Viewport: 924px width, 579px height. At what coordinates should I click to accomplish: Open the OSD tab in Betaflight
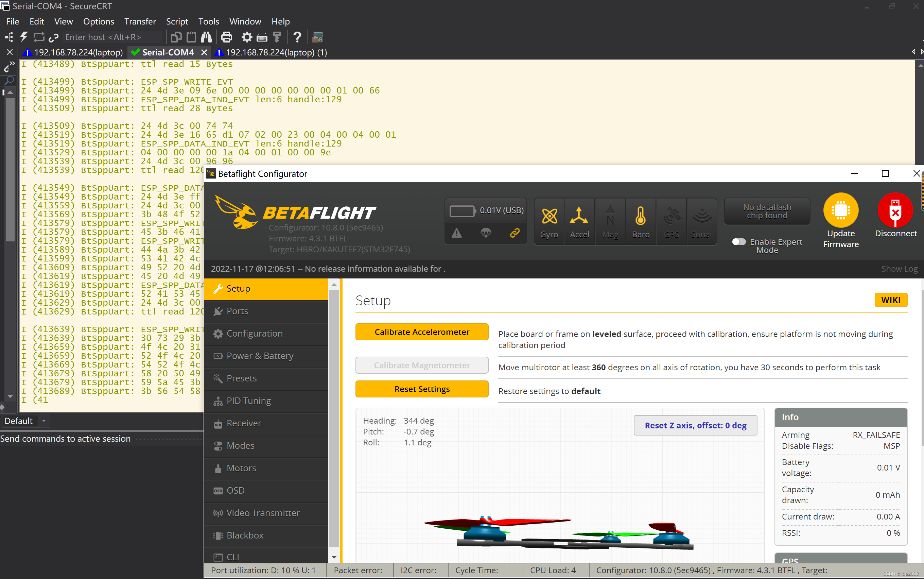click(x=266, y=491)
